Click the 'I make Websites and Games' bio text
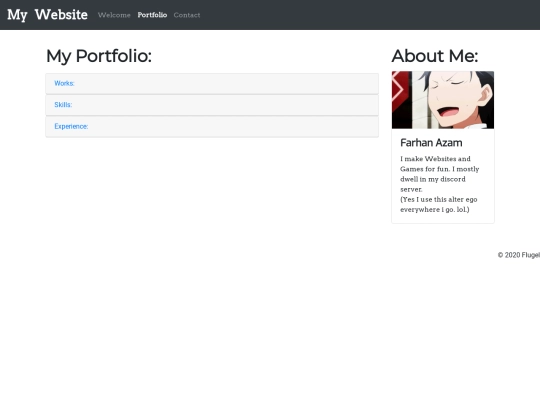This screenshot has width=540, height=405. point(439,174)
